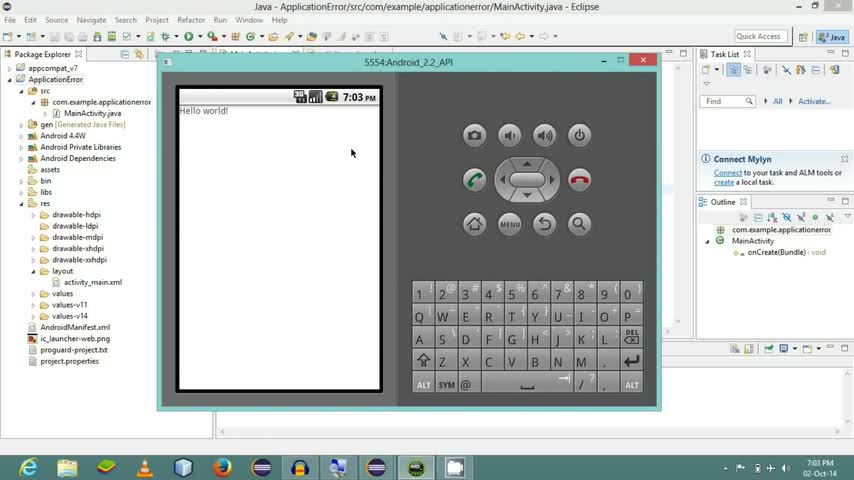Screen dimensions: 854x480
Task: Click the emulator volume up button
Action: 544,135
